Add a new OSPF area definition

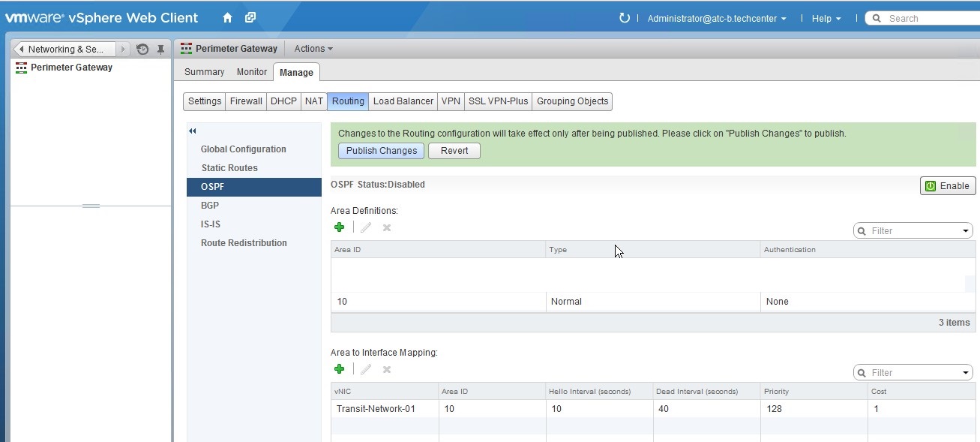click(340, 227)
